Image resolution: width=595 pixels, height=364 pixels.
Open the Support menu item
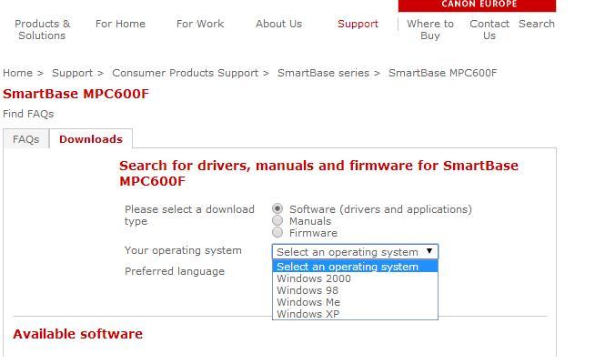coord(358,24)
